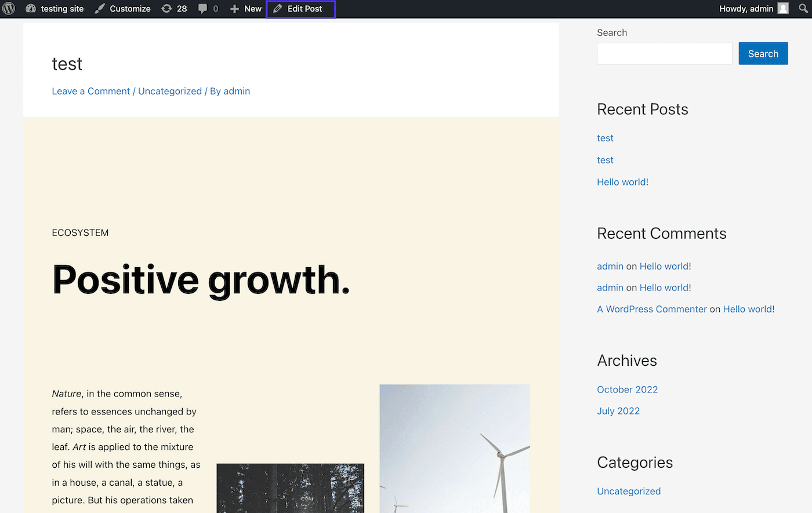
Task: Visit the admin author link in byline
Action: (237, 91)
